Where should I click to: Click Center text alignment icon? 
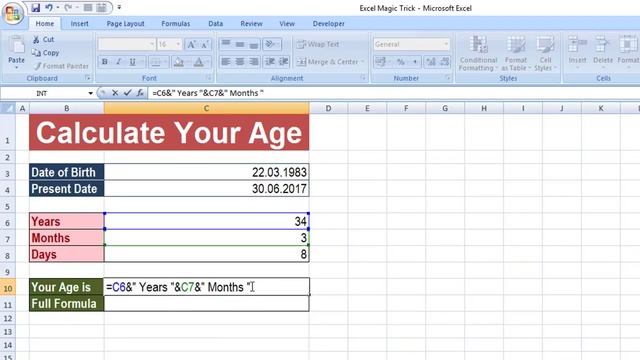point(240,62)
